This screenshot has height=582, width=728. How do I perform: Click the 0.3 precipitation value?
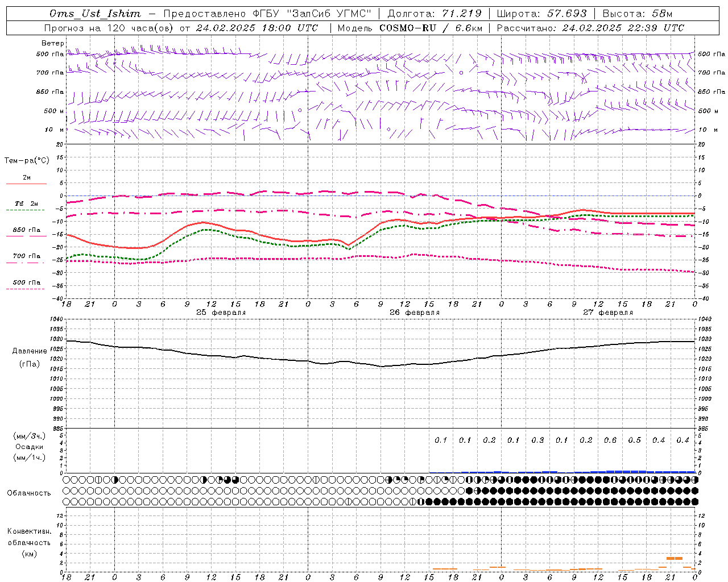point(537,440)
